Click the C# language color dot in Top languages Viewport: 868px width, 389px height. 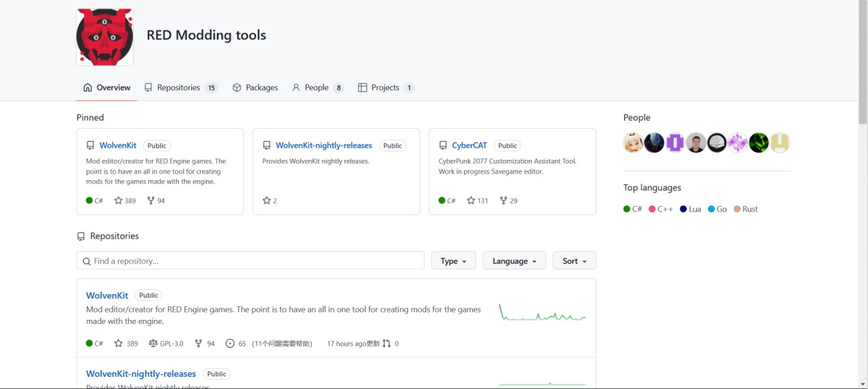[627, 209]
